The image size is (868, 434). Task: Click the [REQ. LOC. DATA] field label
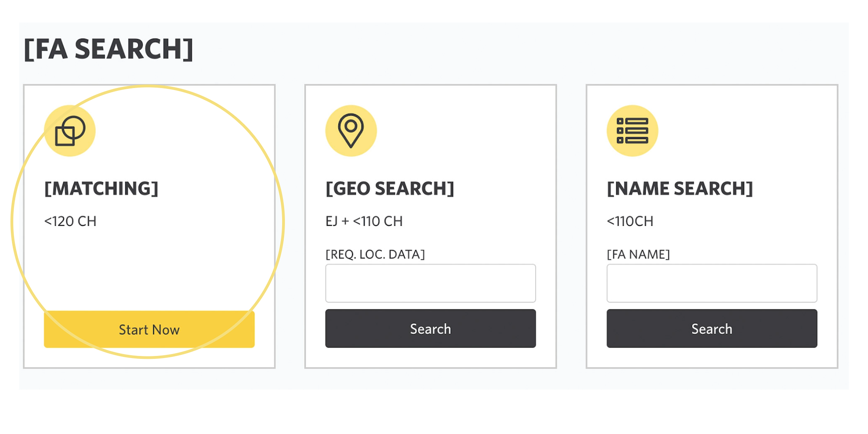[375, 254]
